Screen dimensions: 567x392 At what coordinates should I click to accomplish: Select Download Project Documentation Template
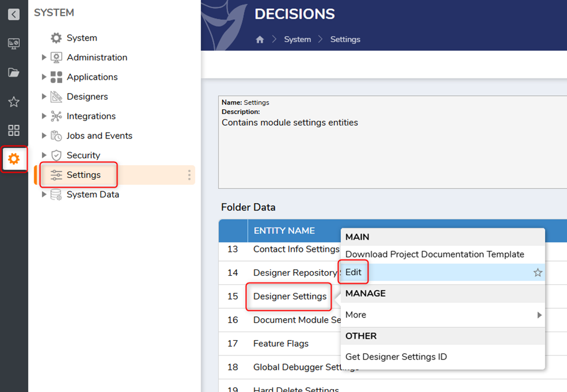434,254
